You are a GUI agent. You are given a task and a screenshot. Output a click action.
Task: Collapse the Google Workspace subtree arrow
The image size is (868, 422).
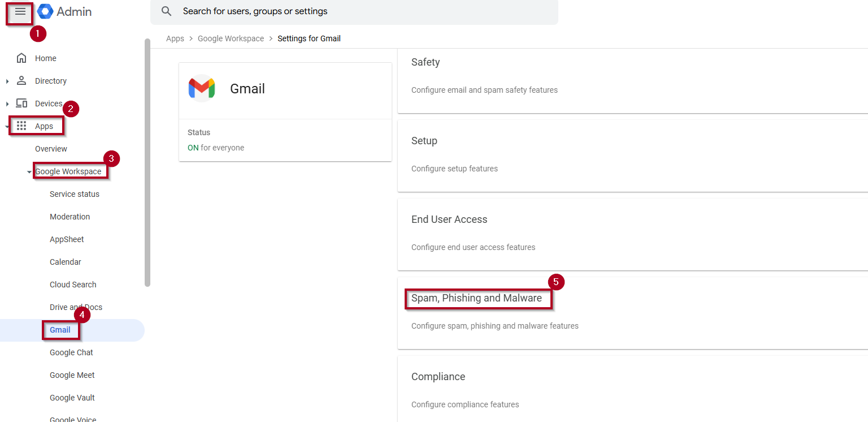point(29,172)
